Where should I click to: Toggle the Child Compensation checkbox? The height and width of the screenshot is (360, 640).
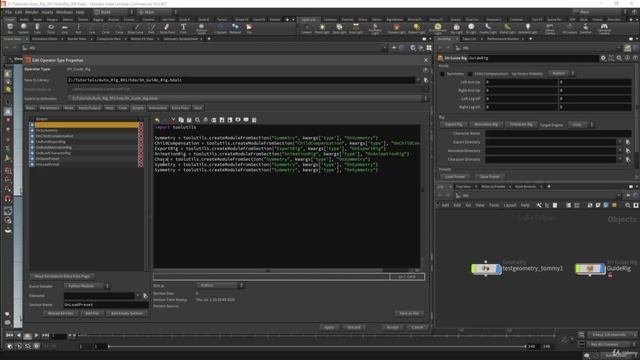tap(470, 74)
